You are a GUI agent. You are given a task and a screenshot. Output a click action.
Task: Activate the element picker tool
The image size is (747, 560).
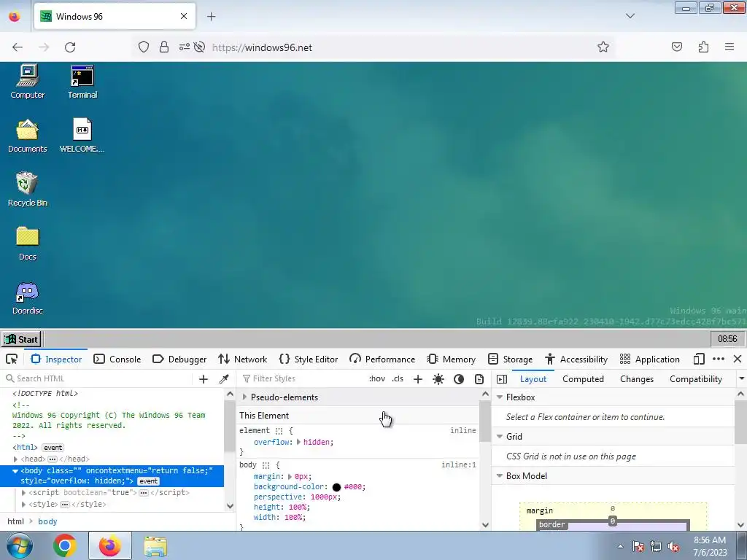pos(12,359)
